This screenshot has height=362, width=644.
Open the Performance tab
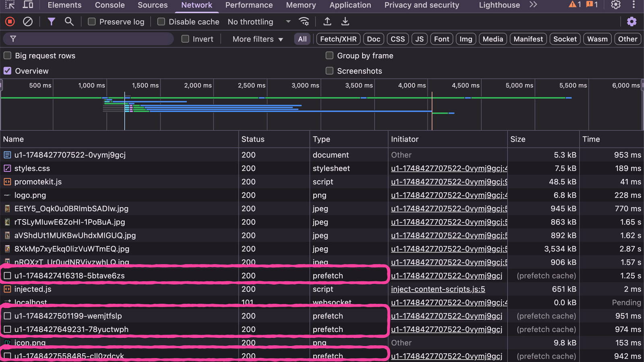(249, 5)
